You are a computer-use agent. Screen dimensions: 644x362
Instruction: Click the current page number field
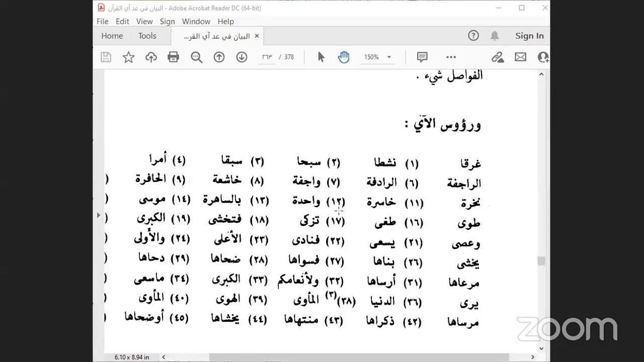click(267, 57)
